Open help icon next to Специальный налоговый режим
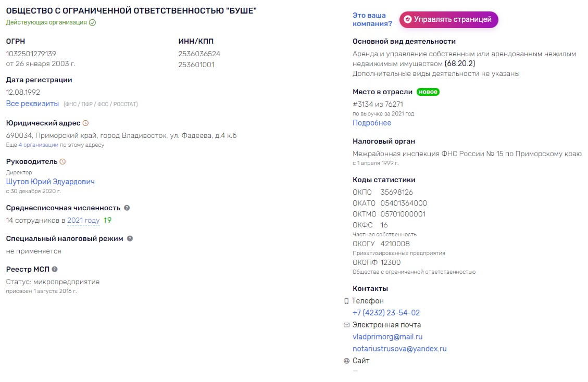Image resolution: width=588 pixels, height=382 pixels. click(130, 238)
